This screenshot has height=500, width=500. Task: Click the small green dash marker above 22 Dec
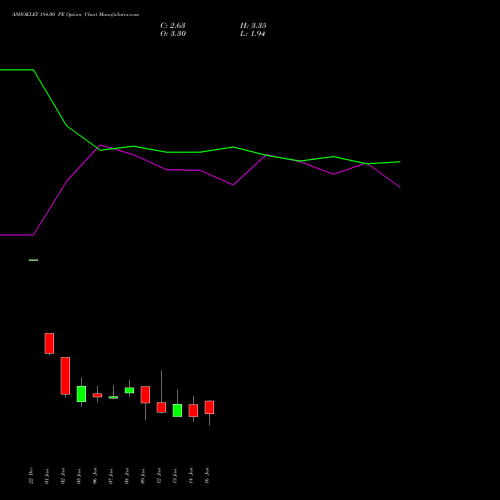(x=33, y=260)
